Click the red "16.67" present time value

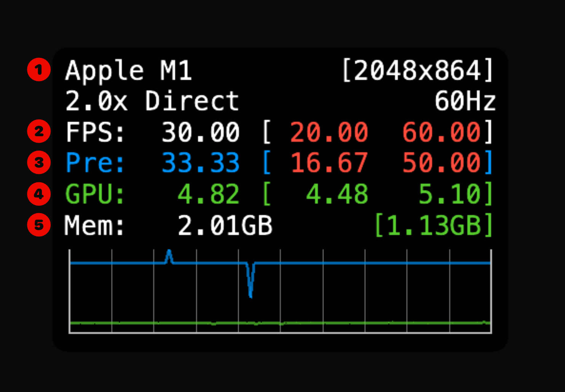click(x=329, y=163)
